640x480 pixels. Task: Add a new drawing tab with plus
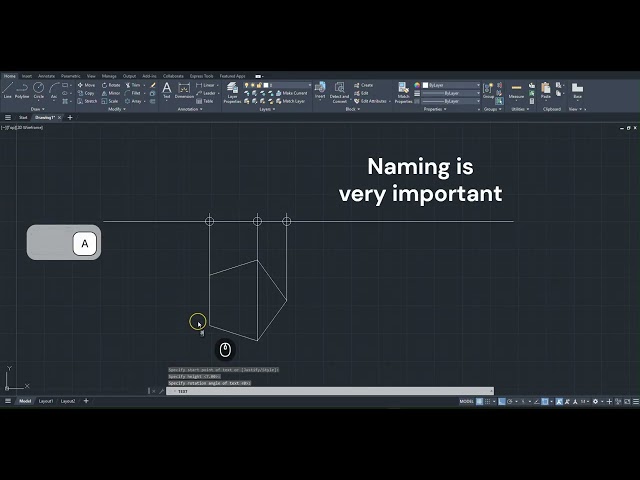70,118
